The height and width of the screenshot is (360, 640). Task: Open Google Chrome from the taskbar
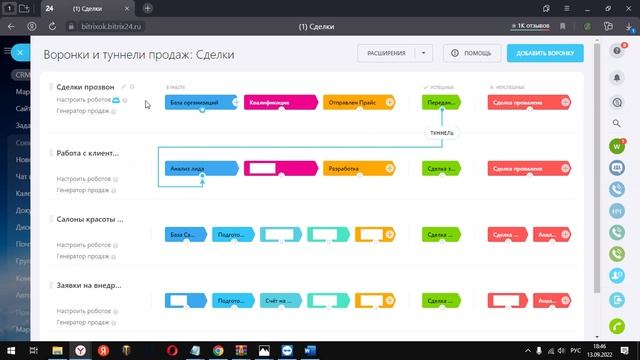point(218,351)
